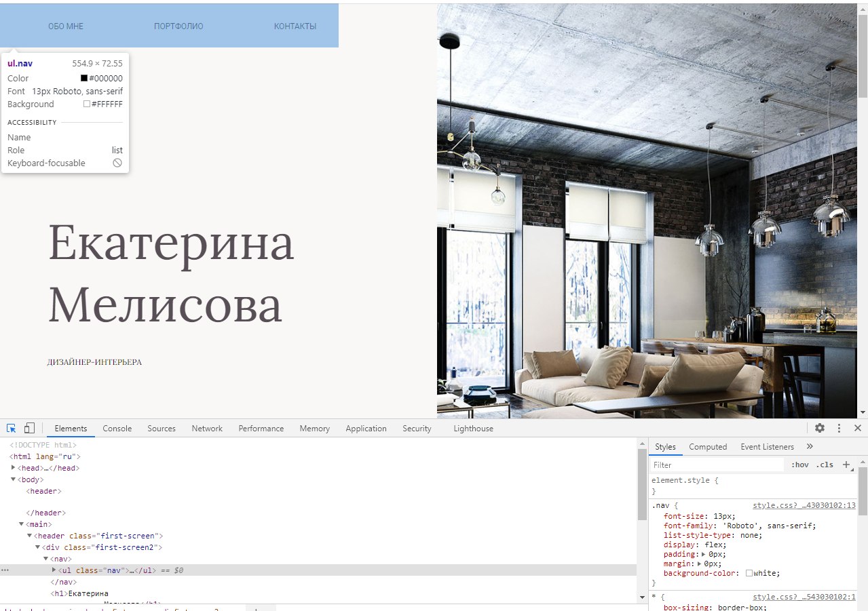Toggle :hov element state panel
868x611 pixels.
800,465
